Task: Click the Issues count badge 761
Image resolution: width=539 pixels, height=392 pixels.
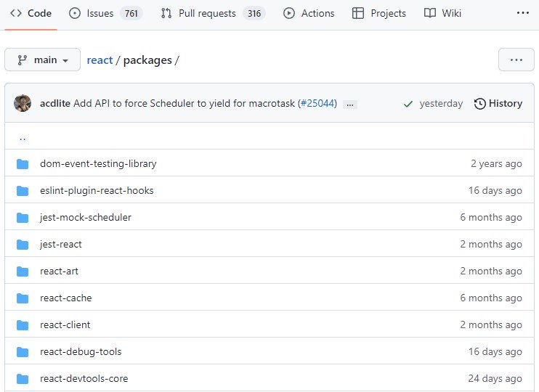Action: point(131,13)
